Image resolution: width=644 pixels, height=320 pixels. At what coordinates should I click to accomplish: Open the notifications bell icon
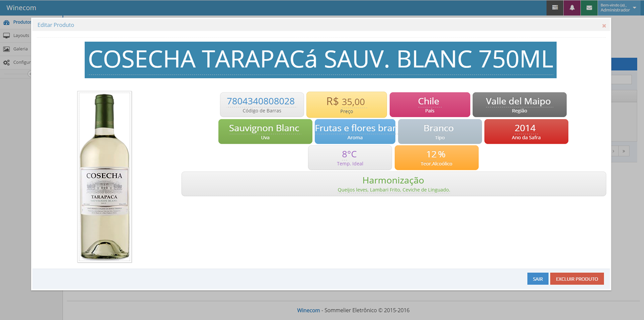click(x=572, y=8)
